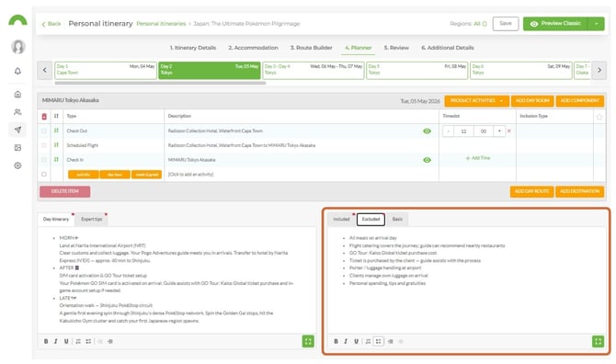Click the sort arrows icon in table header
The image size is (616, 364).
point(56,116)
